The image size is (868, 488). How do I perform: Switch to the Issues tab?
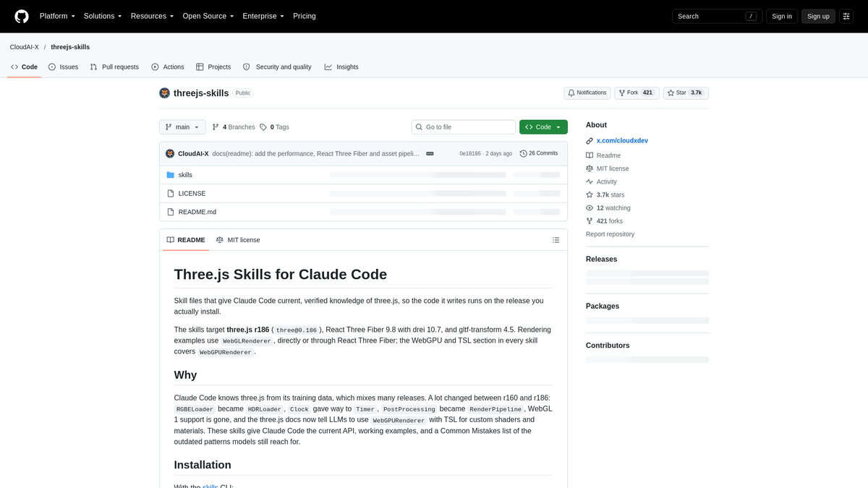coord(63,67)
